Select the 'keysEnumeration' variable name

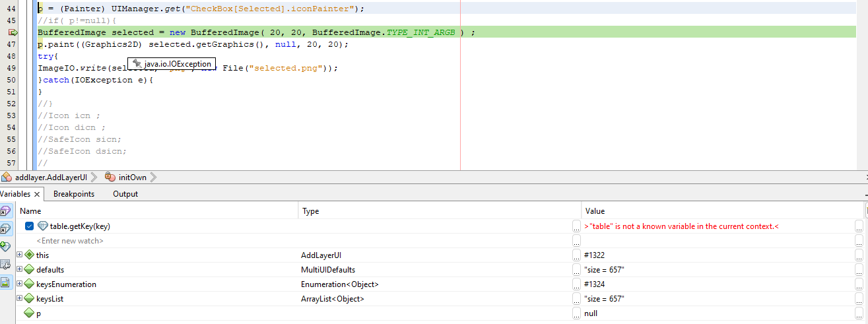66,284
